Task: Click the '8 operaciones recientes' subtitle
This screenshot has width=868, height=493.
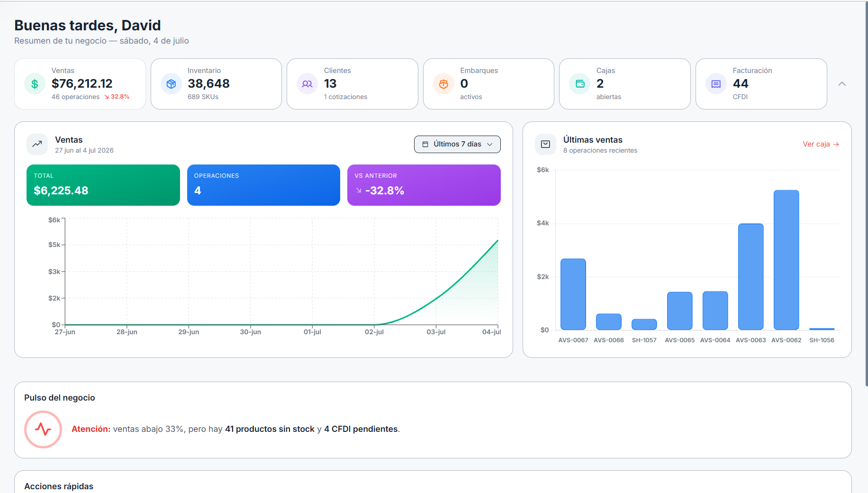Action: (x=600, y=150)
